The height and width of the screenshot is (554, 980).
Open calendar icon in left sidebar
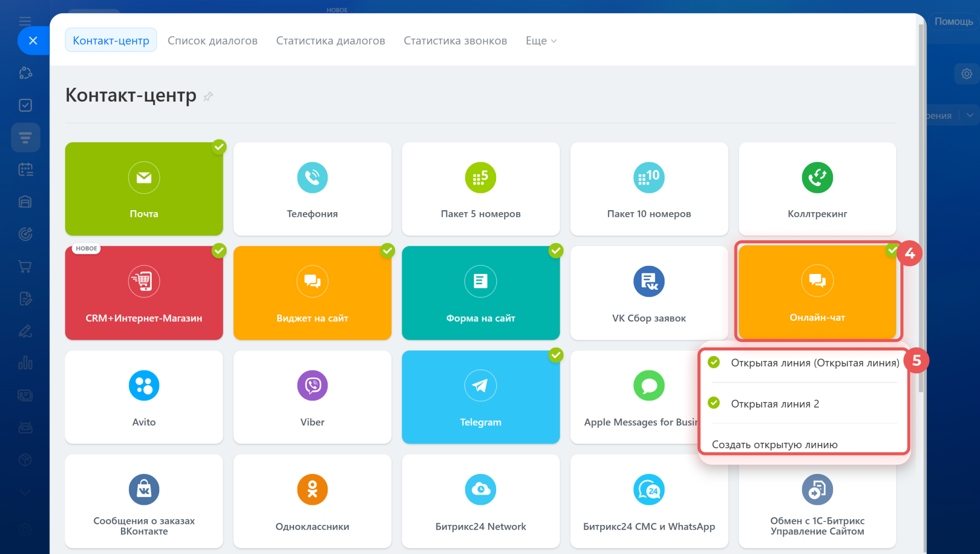(26, 169)
